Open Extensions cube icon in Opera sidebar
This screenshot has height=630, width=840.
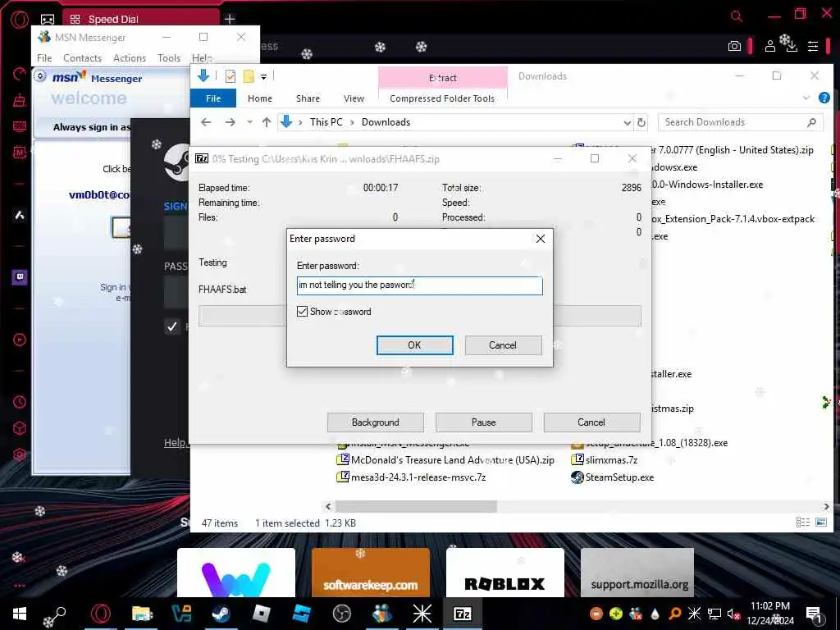coord(20,428)
